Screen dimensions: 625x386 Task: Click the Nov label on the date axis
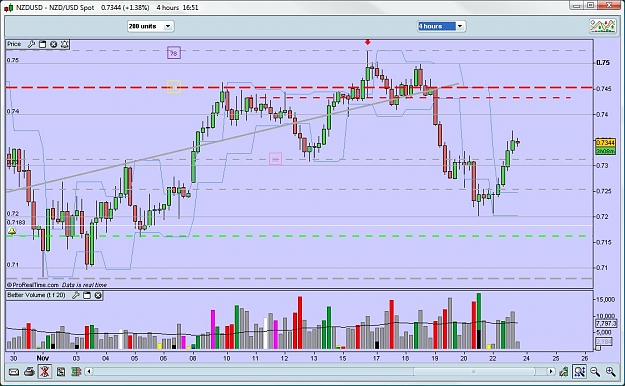pyautogui.click(x=43, y=358)
